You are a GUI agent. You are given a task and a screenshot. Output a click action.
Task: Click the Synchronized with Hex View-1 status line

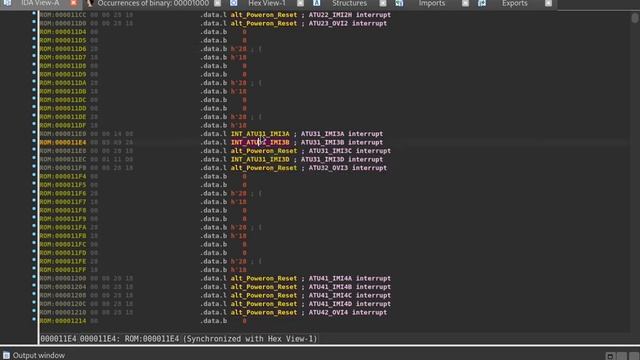click(179, 339)
